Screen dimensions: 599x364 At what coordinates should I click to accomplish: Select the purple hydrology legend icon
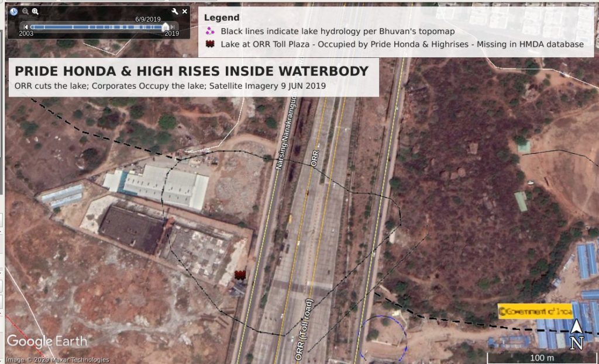point(210,31)
